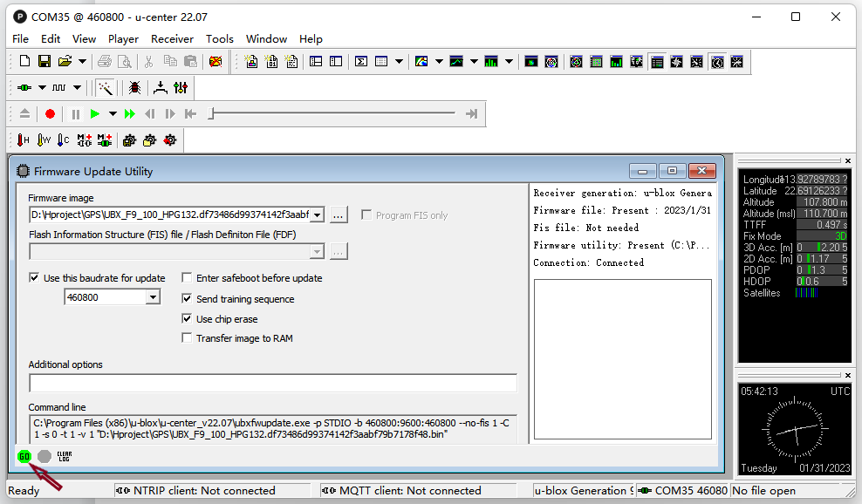The height and width of the screenshot is (504, 862).
Task: Click the Open folder icon
Action: pyautogui.click(x=65, y=62)
